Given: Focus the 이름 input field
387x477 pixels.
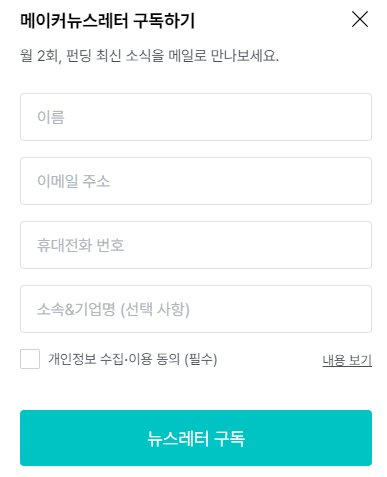Looking at the screenshot, I should point(196,117).
